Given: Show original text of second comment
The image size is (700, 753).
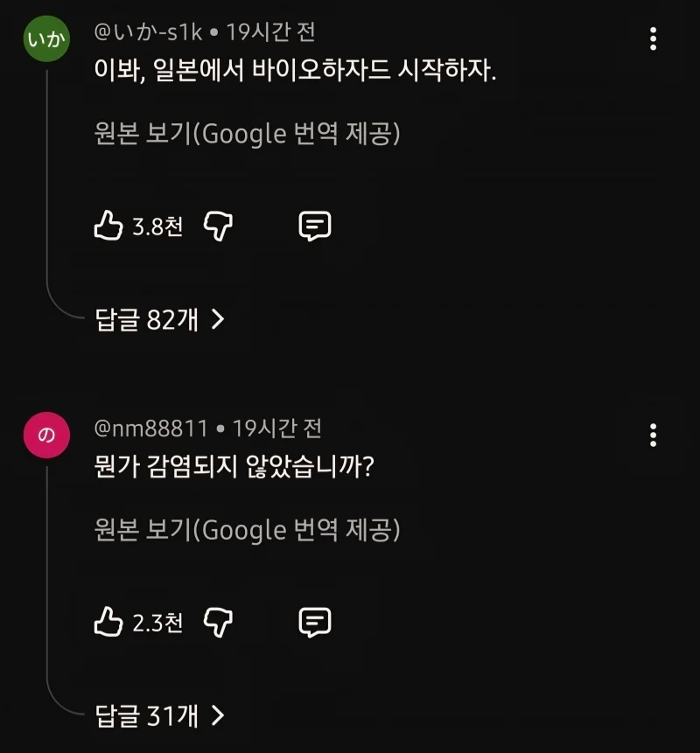Looking at the screenshot, I should [x=247, y=530].
